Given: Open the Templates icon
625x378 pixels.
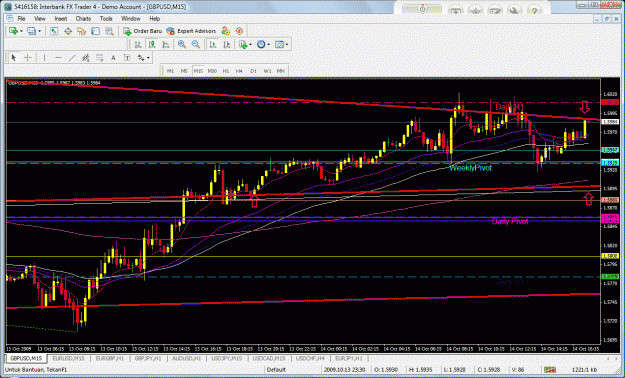Looking at the screenshot, I should click(x=279, y=45).
